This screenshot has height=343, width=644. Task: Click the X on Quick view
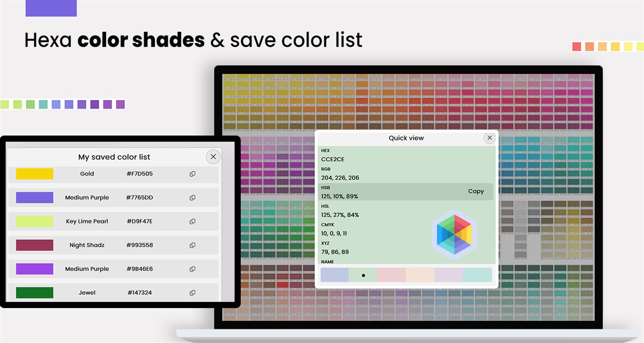(489, 138)
